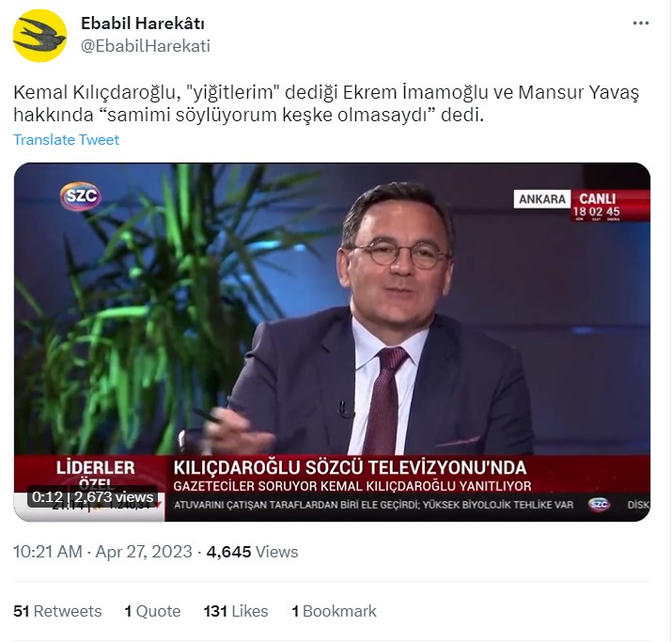Screen dimensions: 672x642
Task: Click the Ebabil Harekâtı bird profile avatar
Action: (x=39, y=36)
